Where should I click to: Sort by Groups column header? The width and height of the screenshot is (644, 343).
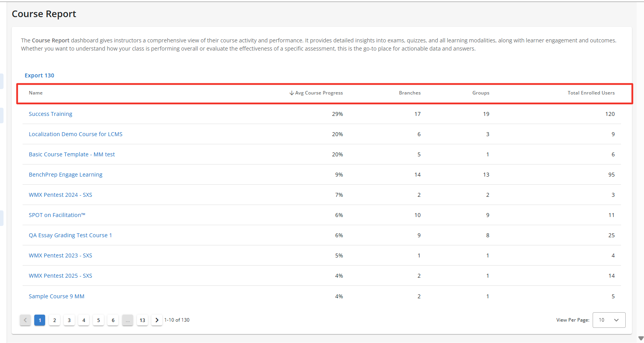point(481,93)
